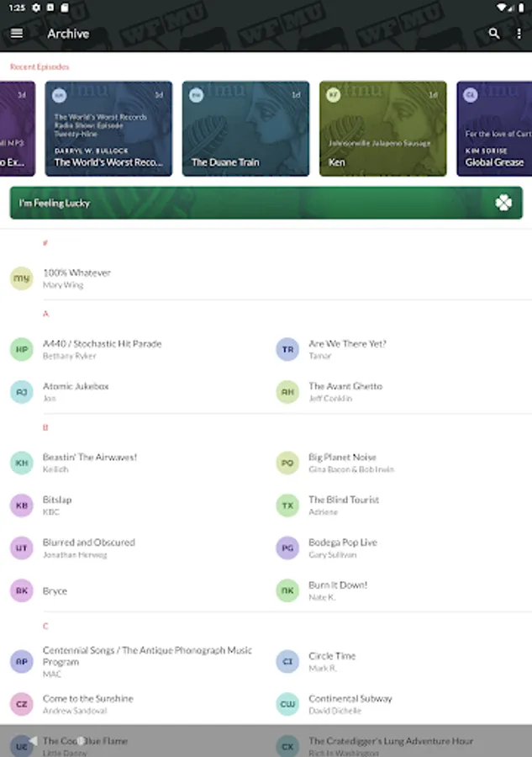The image size is (532, 757).
Task: Open the Burn It Down! show
Action: point(399,590)
